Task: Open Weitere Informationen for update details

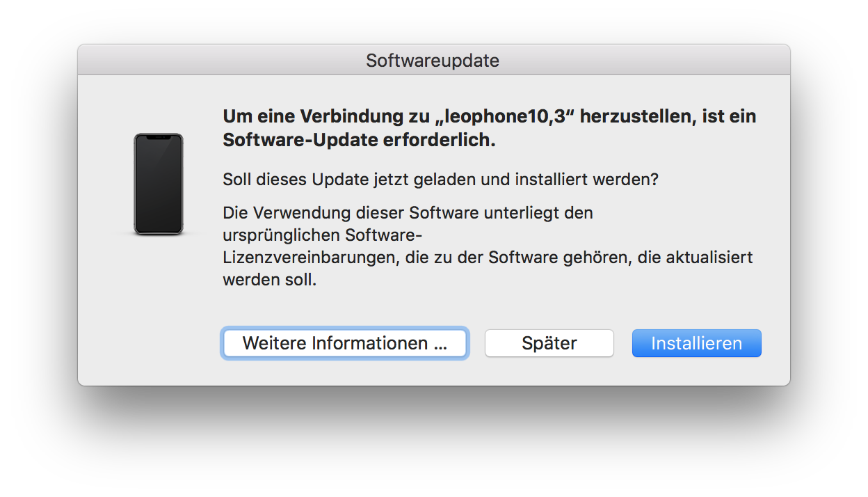Action: coord(344,343)
